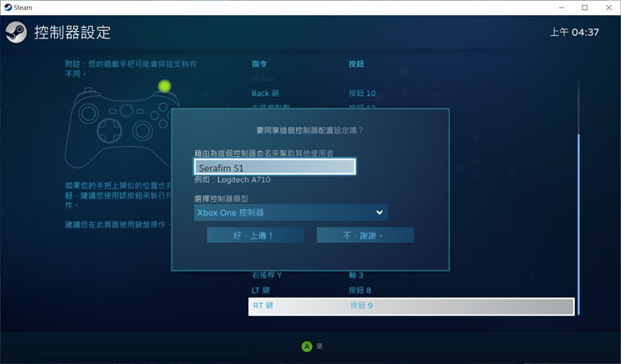Screen dimensions: 621x364
Task: Open the Xbox One 控制器 type dropdown
Action: click(x=290, y=213)
